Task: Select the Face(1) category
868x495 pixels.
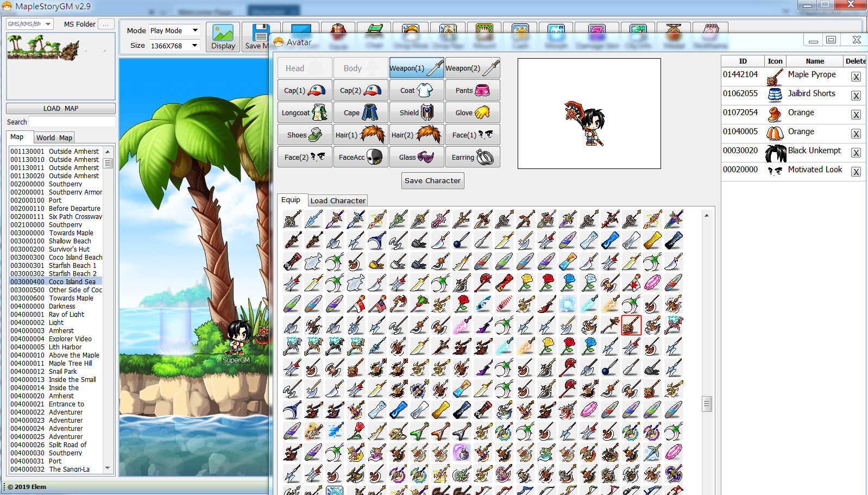Action: (x=473, y=135)
